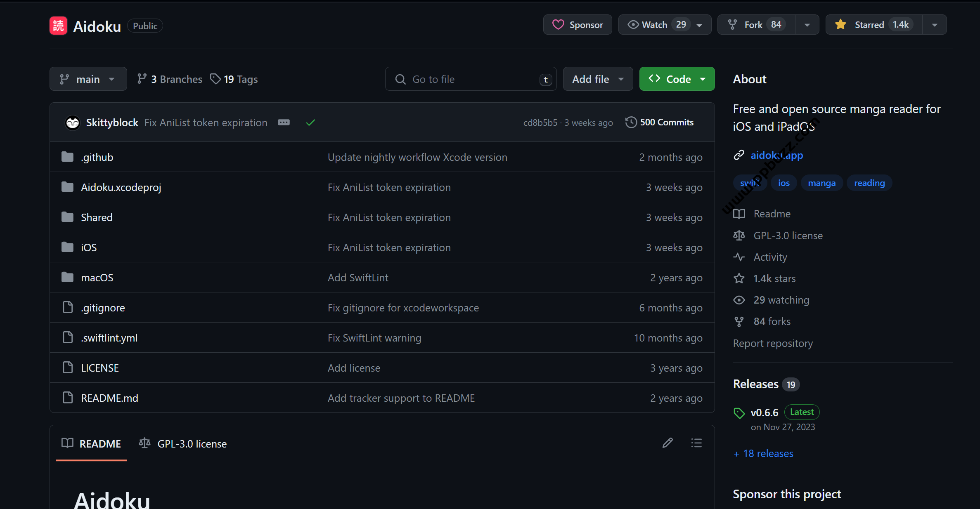The height and width of the screenshot is (509, 980).
Task: Open the Fork options dropdown arrow
Action: coord(807,25)
